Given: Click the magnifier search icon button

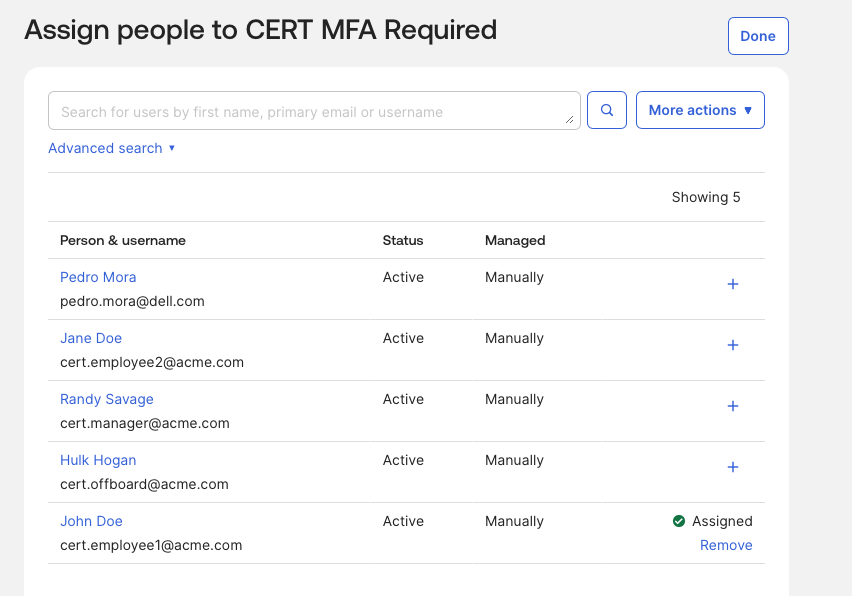Looking at the screenshot, I should click(x=606, y=110).
